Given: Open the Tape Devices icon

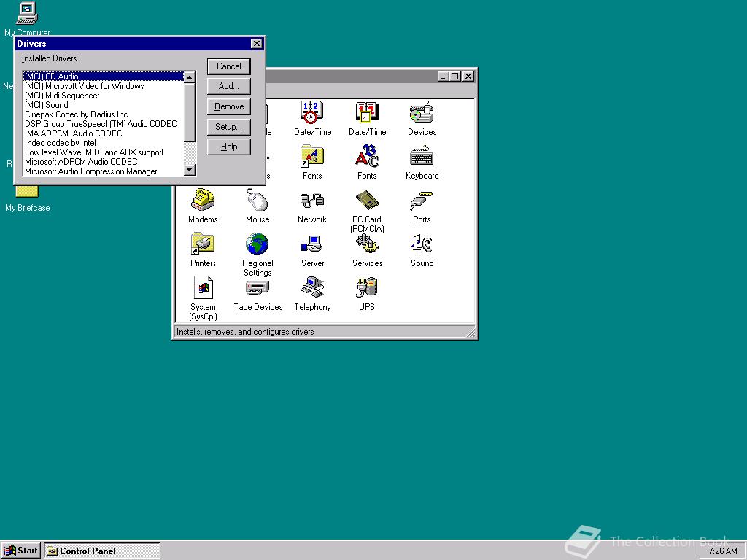Looking at the screenshot, I should click(x=258, y=287).
